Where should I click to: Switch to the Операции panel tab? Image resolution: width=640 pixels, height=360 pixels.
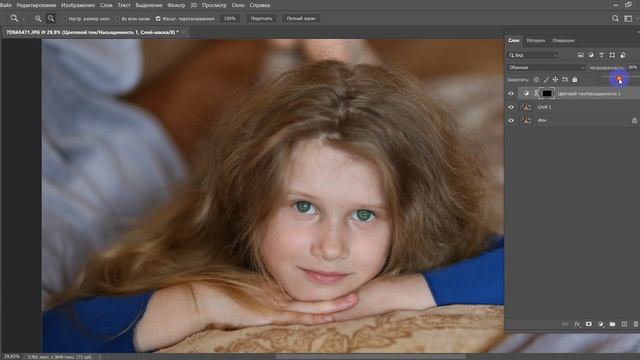tap(563, 40)
